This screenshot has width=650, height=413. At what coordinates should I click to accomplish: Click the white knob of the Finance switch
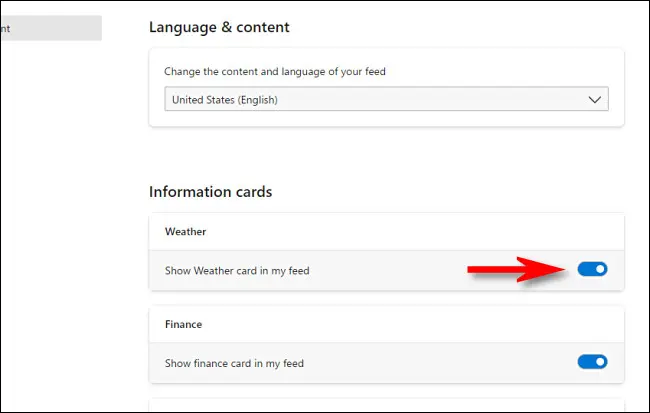599,362
